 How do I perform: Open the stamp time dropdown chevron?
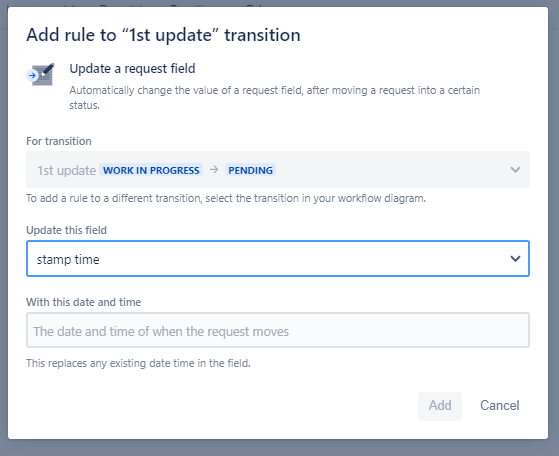tap(515, 259)
